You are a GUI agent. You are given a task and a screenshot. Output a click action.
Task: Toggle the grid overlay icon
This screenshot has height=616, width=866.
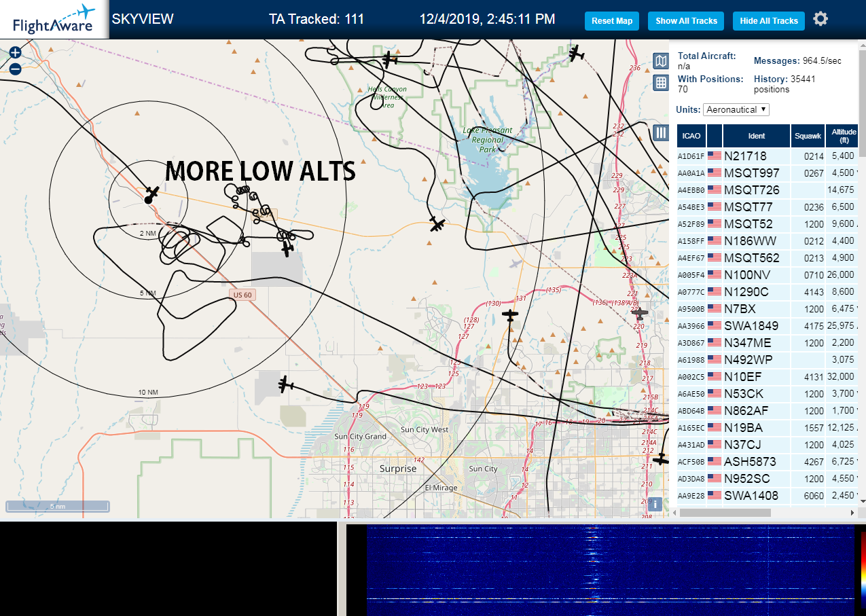tap(661, 83)
